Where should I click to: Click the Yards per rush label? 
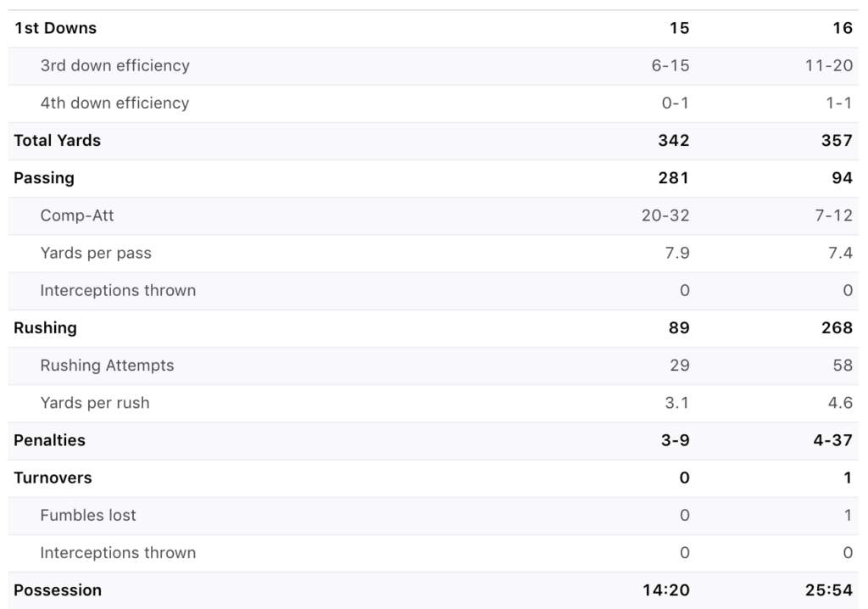pyautogui.click(x=95, y=403)
